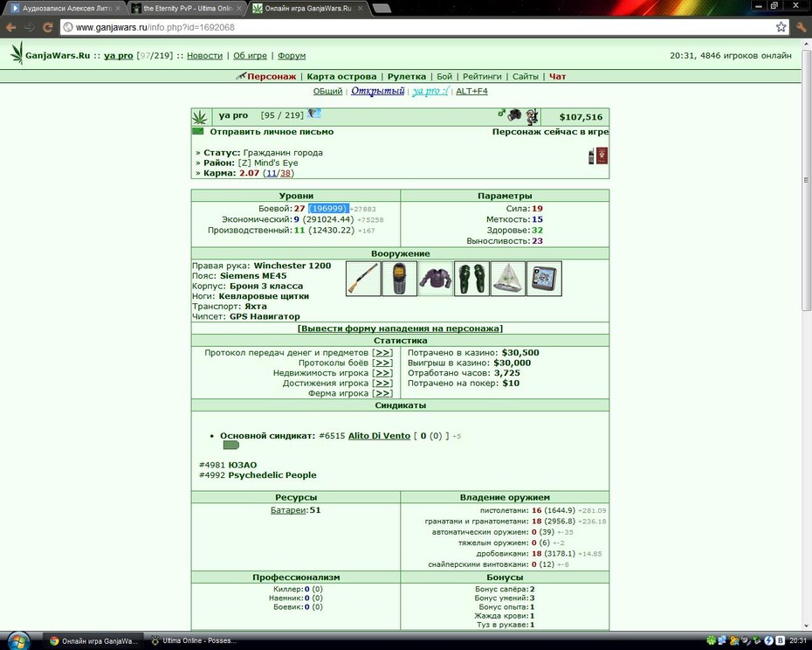Viewport: 812px width, 650px height.
Task: Expand Протоколы боёв [>>] link
Action: pyautogui.click(x=382, y=363)
